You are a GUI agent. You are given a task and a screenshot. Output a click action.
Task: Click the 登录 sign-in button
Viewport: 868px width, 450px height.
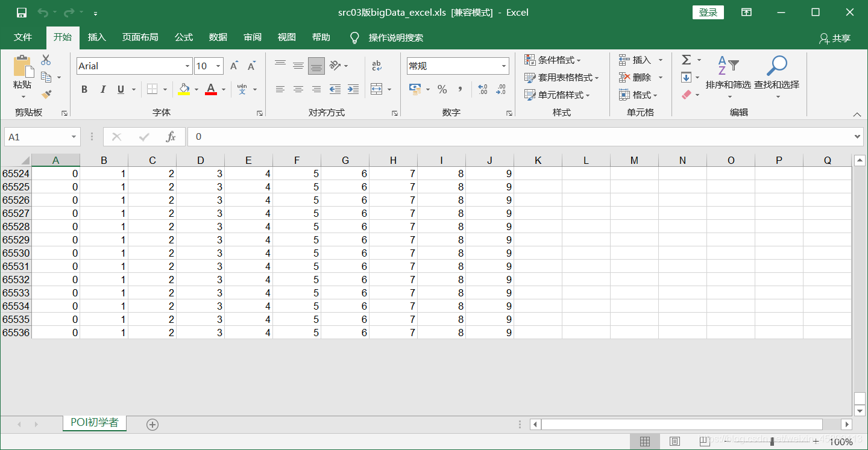[708, 13]
